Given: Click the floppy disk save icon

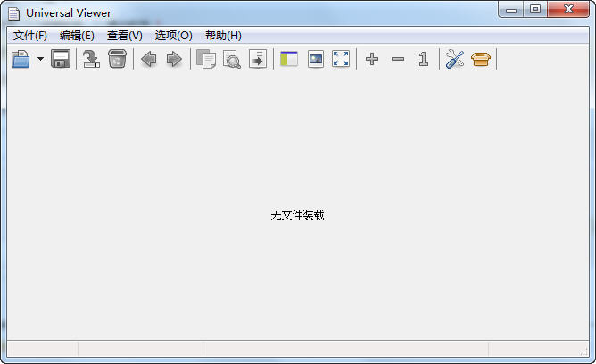Looking at the screenshot, I should 61,59.
